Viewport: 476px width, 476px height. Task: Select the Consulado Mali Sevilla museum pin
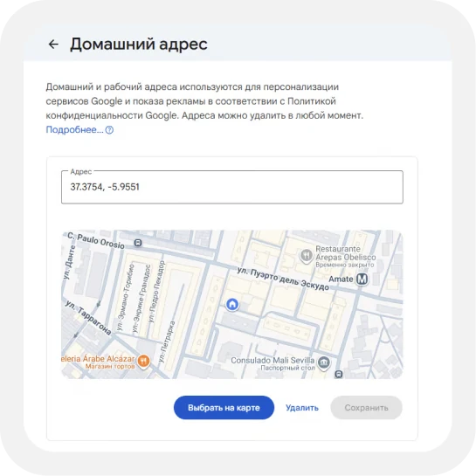[324, 362]
